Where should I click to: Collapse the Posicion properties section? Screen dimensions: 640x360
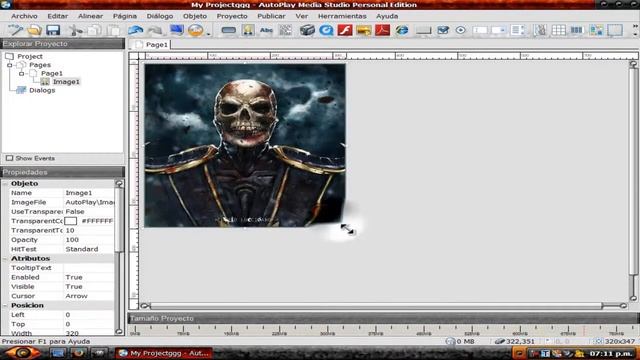(x=5, y=306)
